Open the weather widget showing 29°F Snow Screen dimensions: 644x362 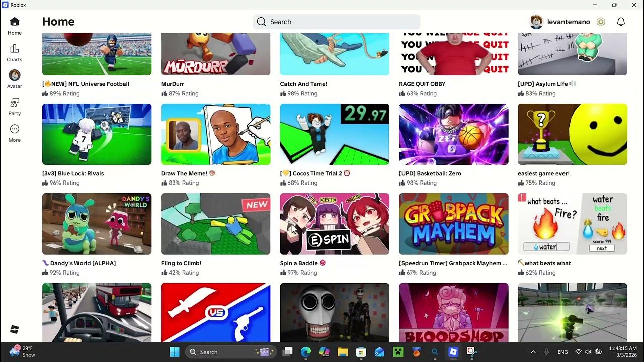click(21, 352)
